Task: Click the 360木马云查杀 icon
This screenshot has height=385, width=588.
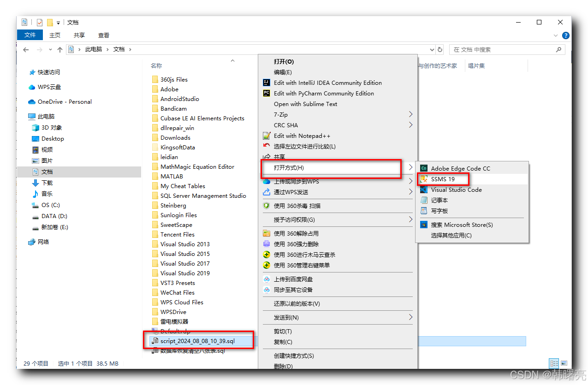Action: point(266,255)
